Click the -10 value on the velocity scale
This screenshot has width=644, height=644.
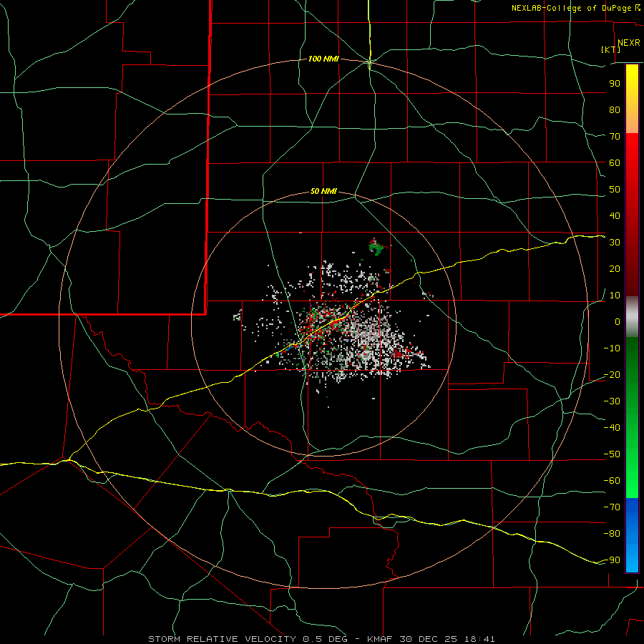click(x=612, y=348)
